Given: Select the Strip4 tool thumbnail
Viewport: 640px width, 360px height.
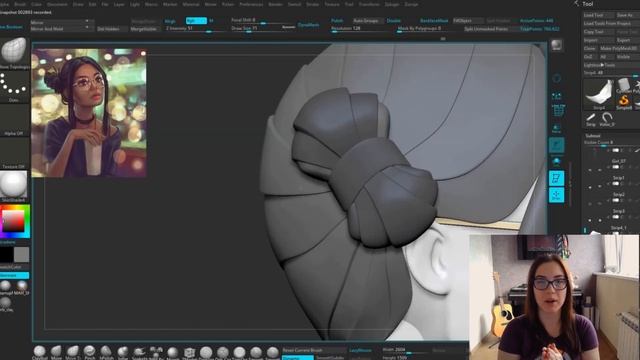Looking at the screenshot, I should pos(599,93).
